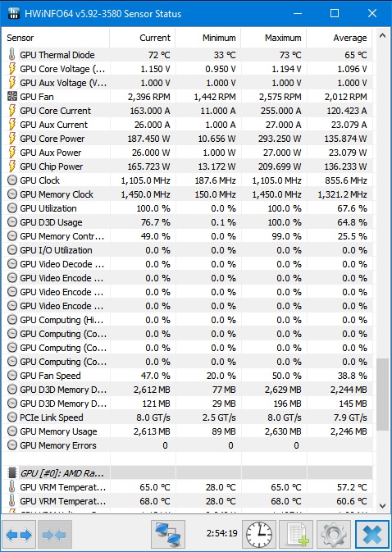
Task: Click the GPU Thermal Diode thermometer icon
Action: click(12, 55)
